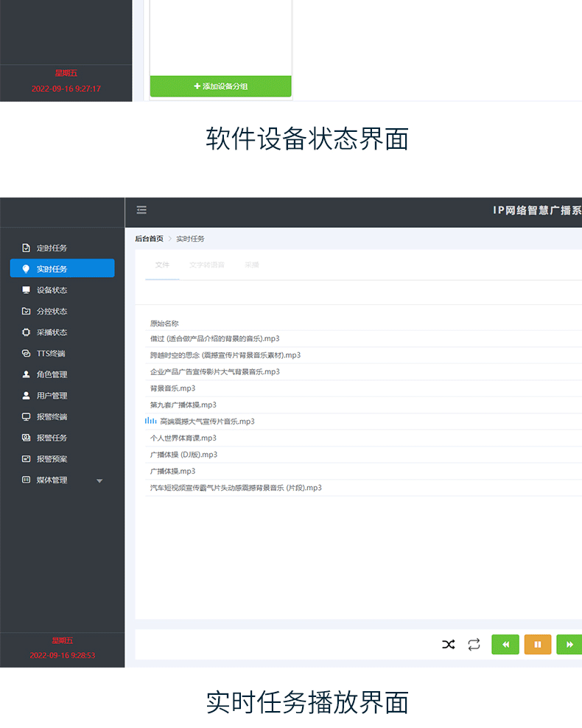The width and height of the screenshot is (582, 728).
Task: Click the 设备状态 monitor icon
Action: pyautogui.click(x=26, y=290)
